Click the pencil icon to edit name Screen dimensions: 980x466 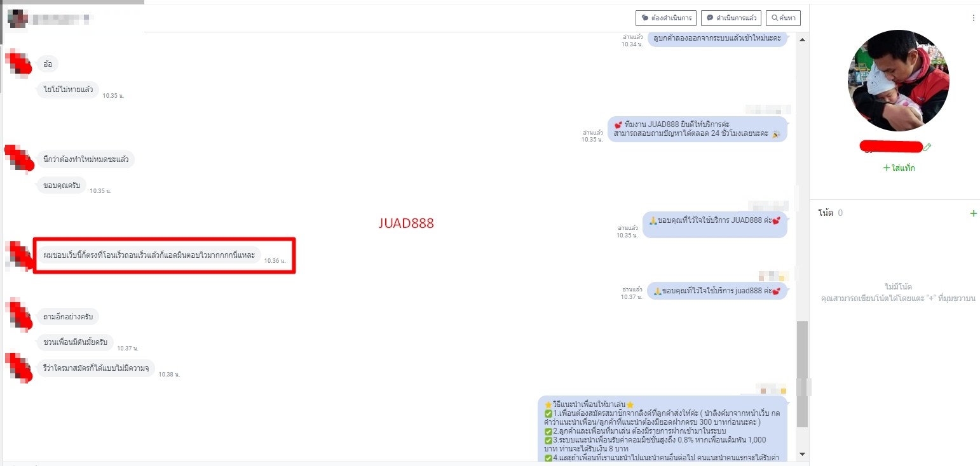pyautogui.click(x=927, y=147)
